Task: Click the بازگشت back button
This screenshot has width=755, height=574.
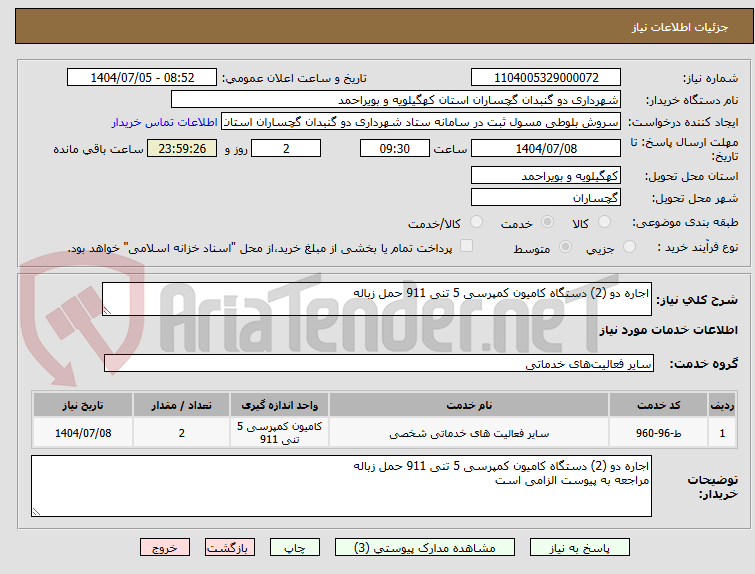Action: point(230,548)
